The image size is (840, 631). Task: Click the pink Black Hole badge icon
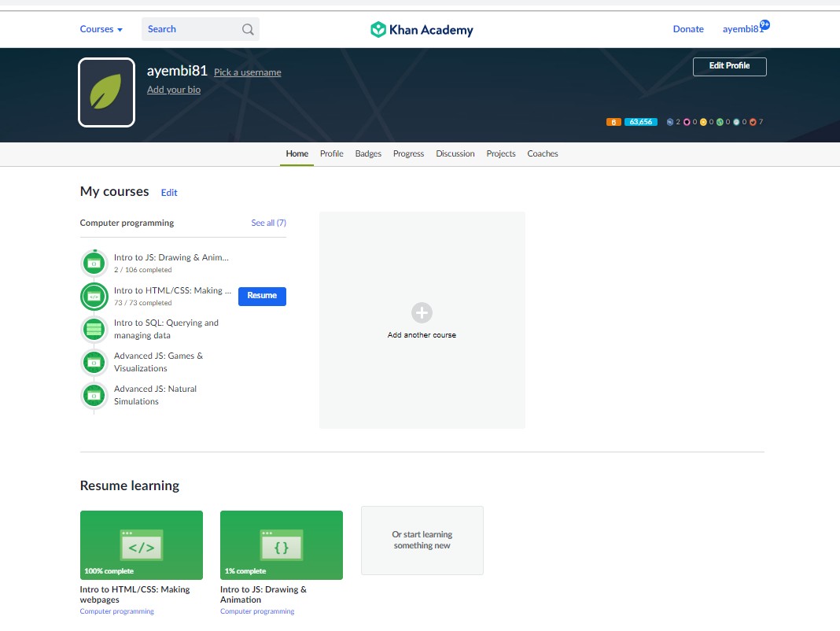click(x=687, y=122)
